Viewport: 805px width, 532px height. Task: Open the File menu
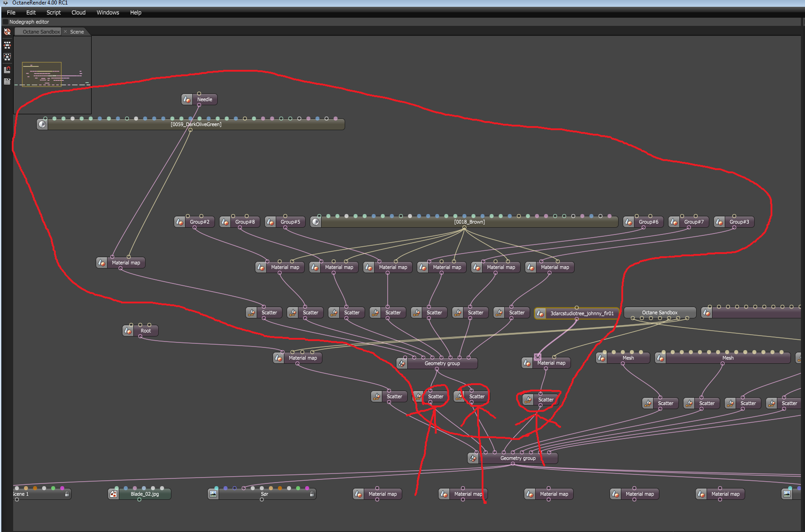[11, 13]
